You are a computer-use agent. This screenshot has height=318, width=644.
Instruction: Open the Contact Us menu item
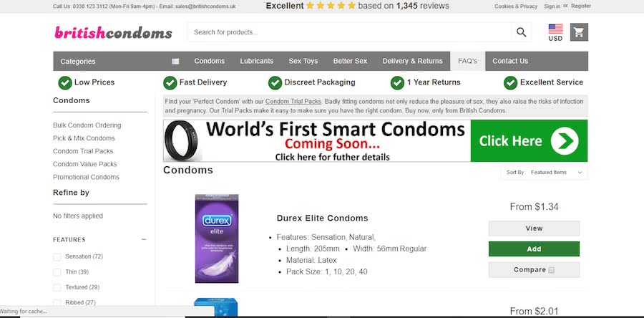click(510, 61)
